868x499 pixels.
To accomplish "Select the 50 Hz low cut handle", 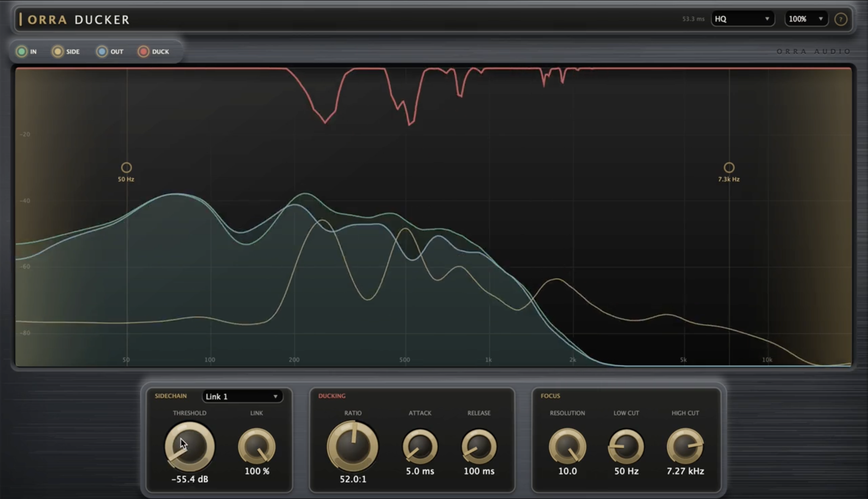I will pyautogui.click(x=126, y=168).
